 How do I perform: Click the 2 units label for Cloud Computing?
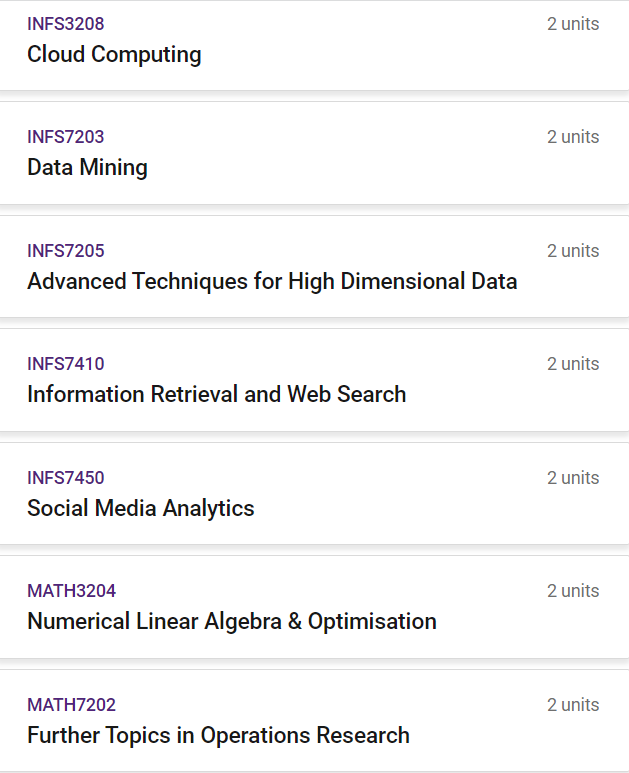573,24
